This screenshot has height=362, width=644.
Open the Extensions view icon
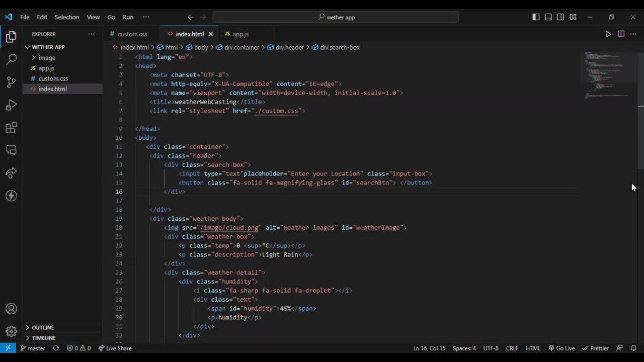coord(11,128)
